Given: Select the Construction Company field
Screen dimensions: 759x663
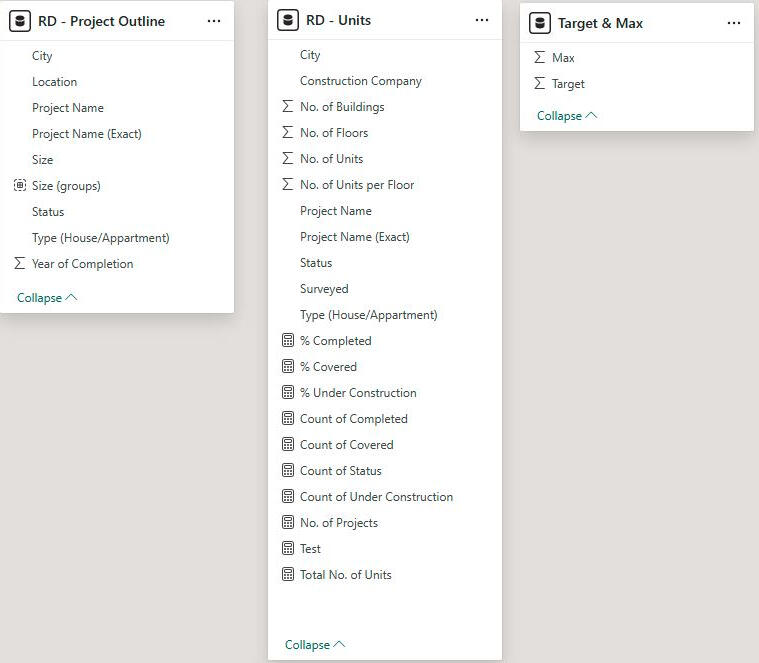Looking at the screenshot, I should point(360,81).
